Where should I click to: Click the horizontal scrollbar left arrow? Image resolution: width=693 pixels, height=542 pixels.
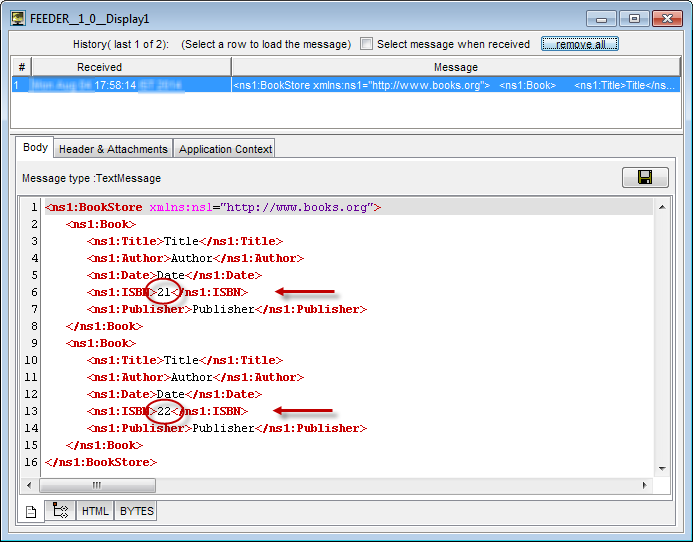coord(30,485)
